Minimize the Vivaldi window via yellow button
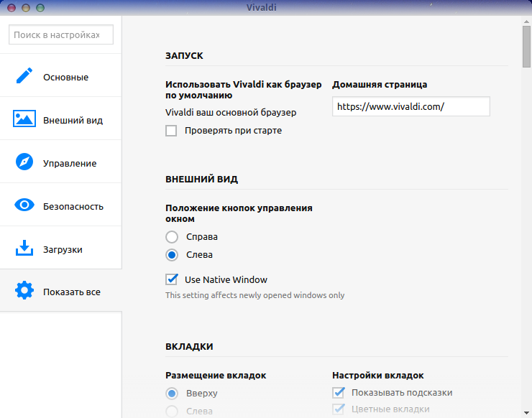 coord(26,8)
